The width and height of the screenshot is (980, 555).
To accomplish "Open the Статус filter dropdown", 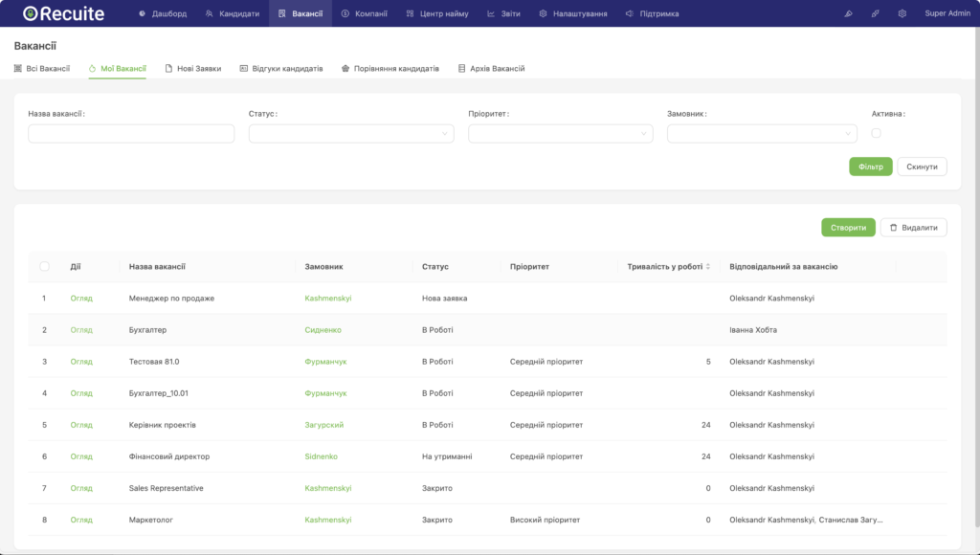I will pos(350,133).
